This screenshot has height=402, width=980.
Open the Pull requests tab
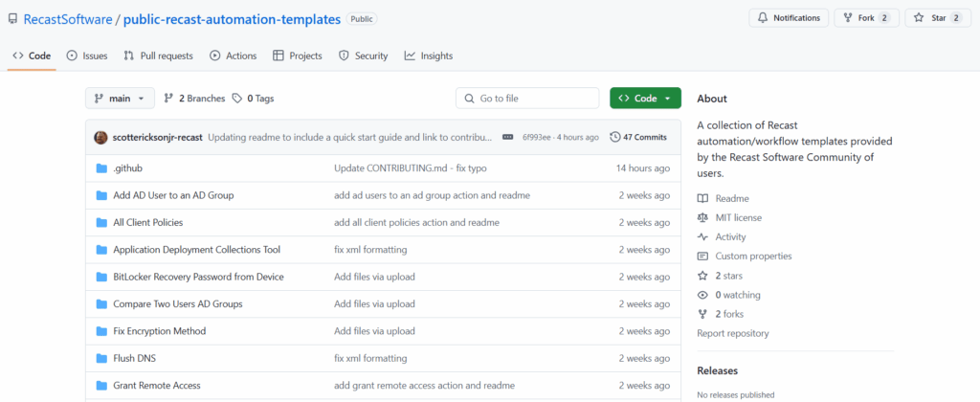coord(158,56)
